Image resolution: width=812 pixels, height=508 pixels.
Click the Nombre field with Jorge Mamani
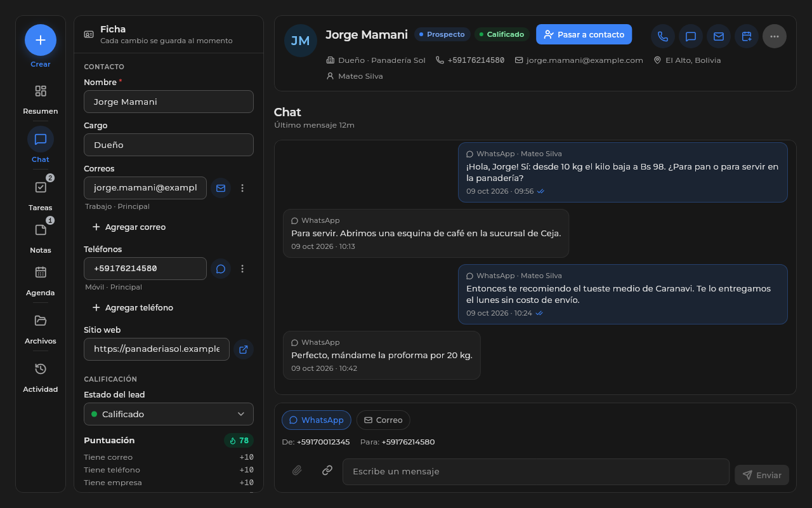coord(169,102)
